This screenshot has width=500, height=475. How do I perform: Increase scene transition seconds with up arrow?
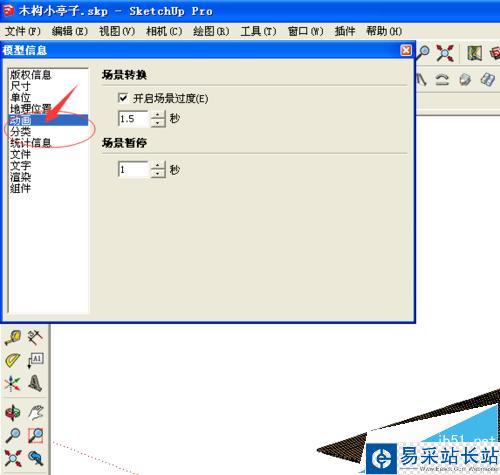[x=158, y=115]
